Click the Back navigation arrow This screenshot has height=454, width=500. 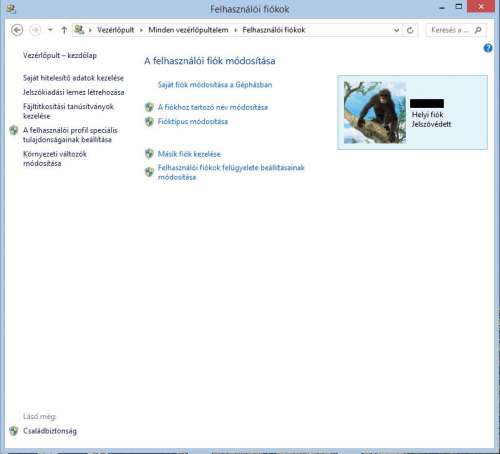tap(17, 30)
